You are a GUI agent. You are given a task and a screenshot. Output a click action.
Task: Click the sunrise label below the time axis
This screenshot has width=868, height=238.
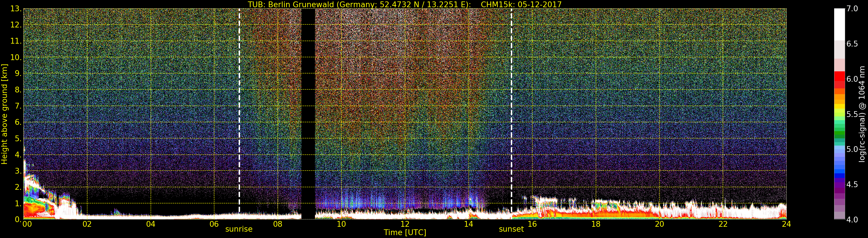click(239, 229)
